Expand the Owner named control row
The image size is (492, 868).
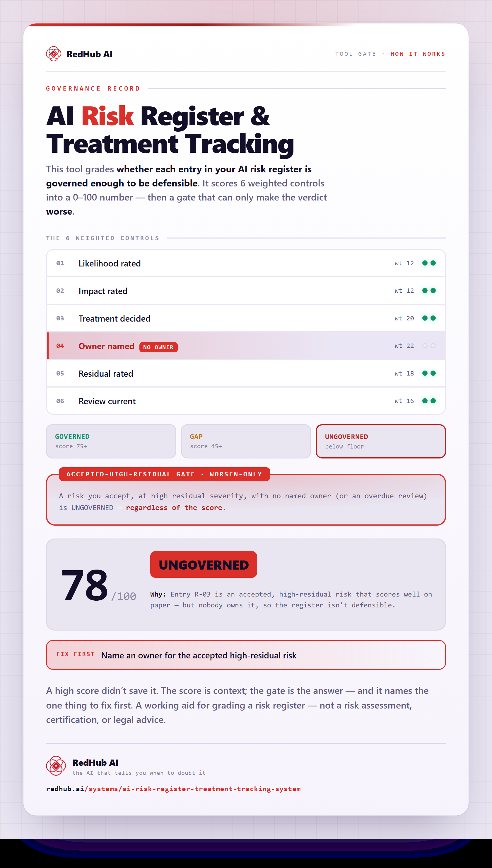(x=246, y=346)
